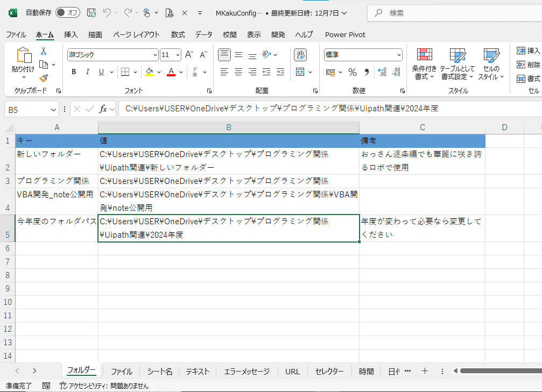Click the Paste (貼り付け) clipboard icon
The height and width of the screenshot is (392, 542).
(23, 55)
